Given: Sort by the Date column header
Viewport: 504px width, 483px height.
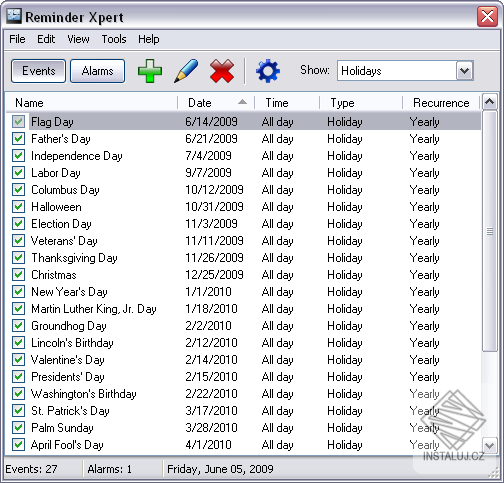Looking at the screenshot, I should 216,103.
